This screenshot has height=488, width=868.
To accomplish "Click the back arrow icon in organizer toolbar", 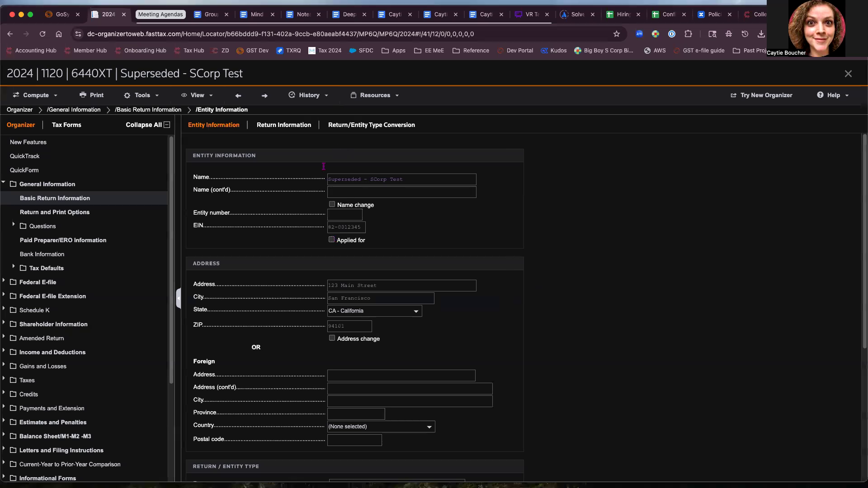I will point(238,95).
